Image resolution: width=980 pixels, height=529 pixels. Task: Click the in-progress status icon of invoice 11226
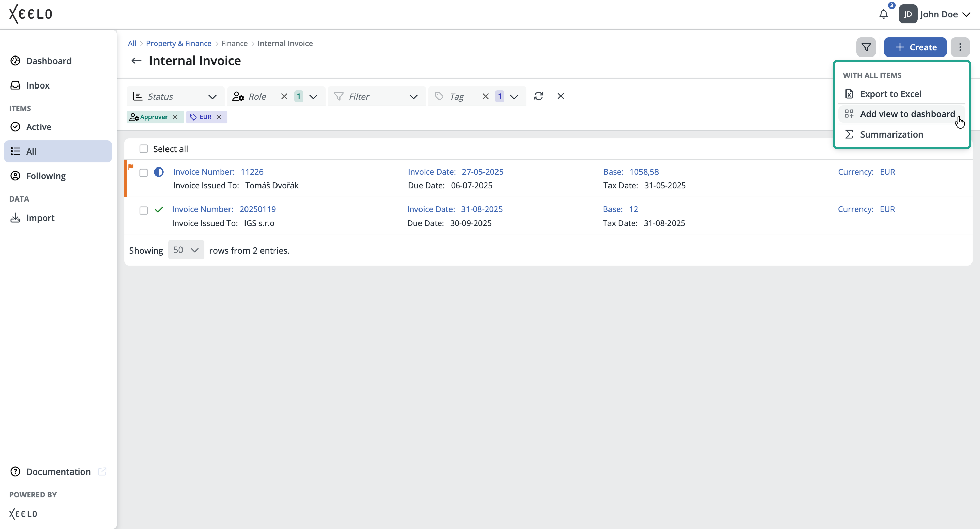coord(159,172)
